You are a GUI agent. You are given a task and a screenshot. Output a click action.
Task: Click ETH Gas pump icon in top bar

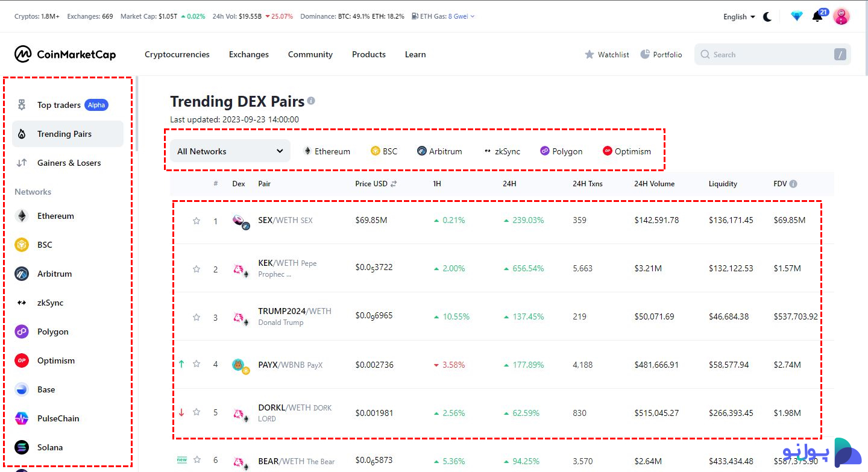pos(415,16)
